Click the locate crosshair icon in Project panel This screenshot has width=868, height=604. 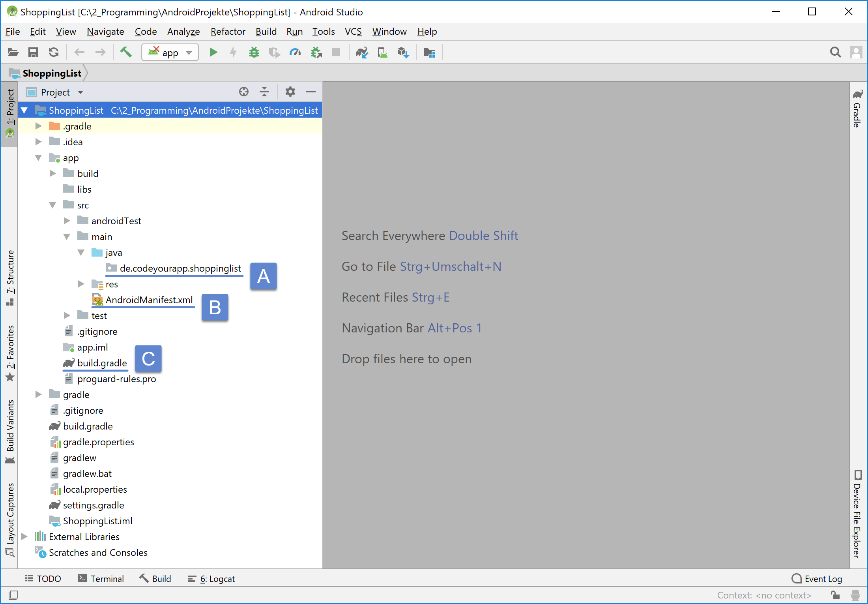point(244,92)
